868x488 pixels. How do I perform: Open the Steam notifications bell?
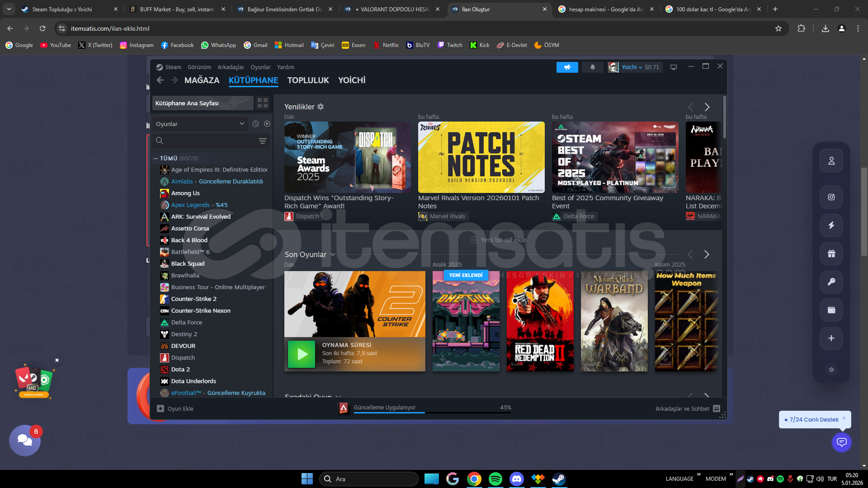592,67
